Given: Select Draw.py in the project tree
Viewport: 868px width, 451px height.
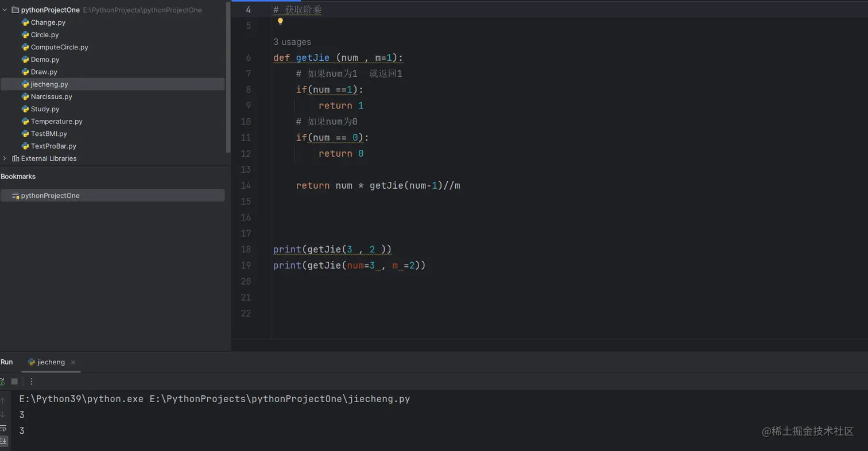Looking at the screenshot, I should 44,72.
